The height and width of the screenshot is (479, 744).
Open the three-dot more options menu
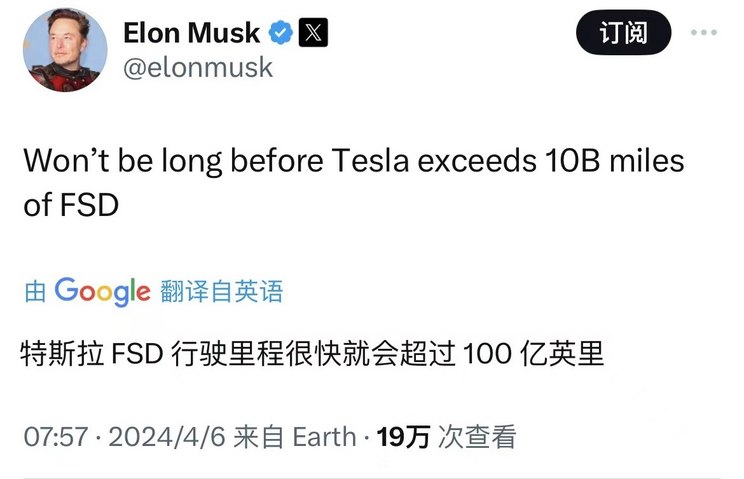(704, 32)
